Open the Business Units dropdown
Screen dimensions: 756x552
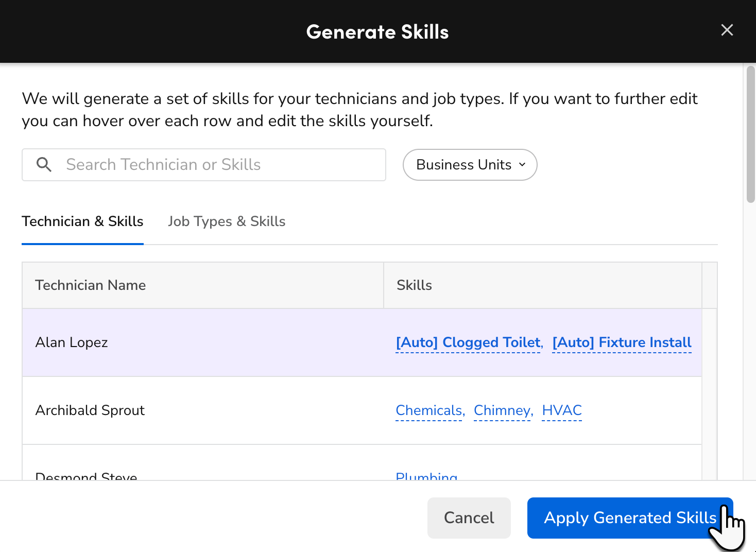pos(470,165)
